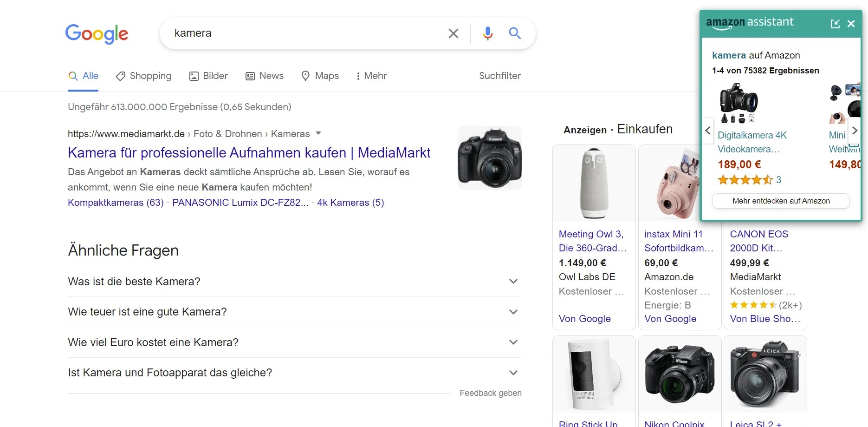
Task: Open the Mehr dropdown in the search tabs
Action: [x=371, y=76]
